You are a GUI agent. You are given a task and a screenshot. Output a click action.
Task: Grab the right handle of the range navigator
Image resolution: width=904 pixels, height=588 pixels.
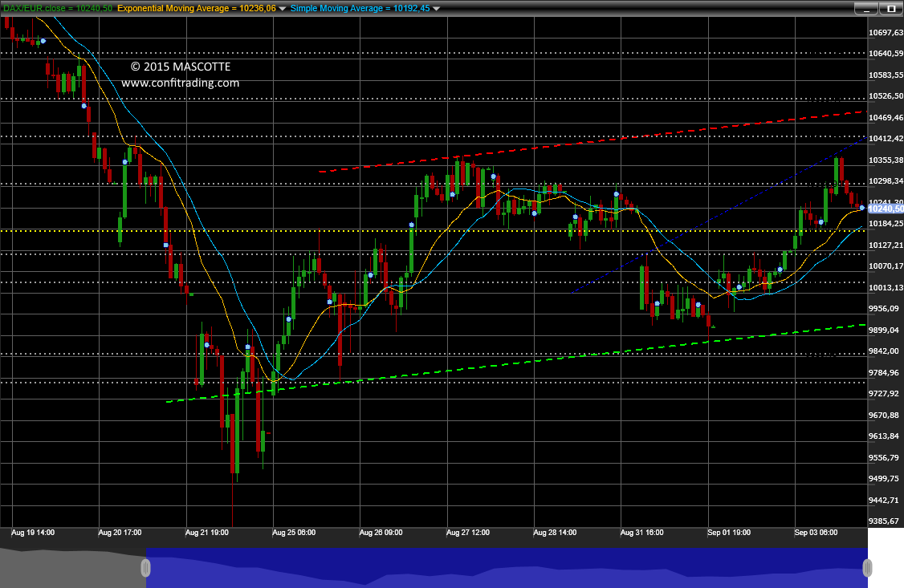click(x=867, y=569)
